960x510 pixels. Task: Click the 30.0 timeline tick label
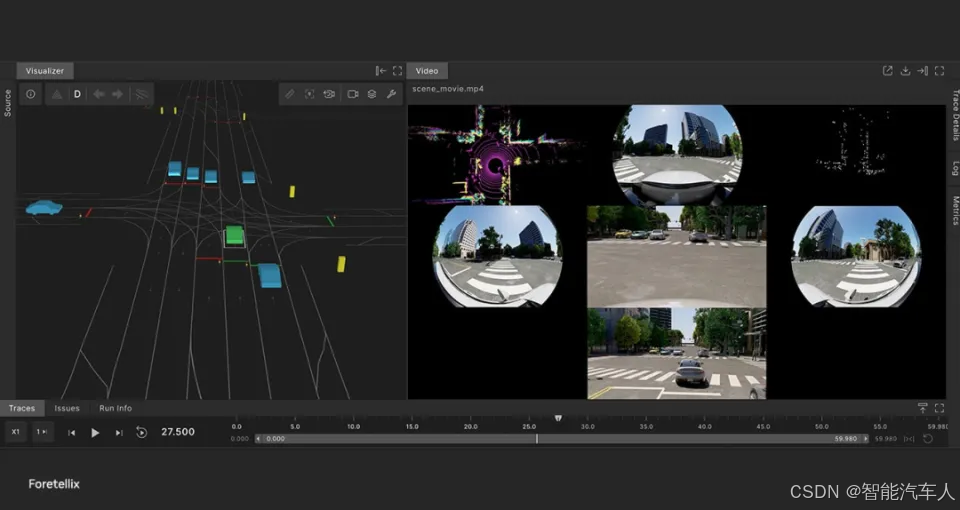[587, 427]
